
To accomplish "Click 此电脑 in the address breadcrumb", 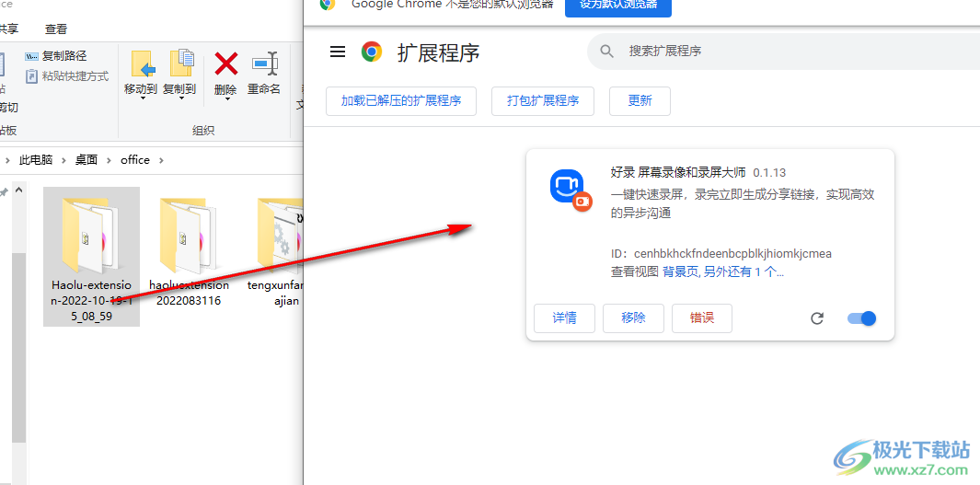I will (x=36, y=160).
